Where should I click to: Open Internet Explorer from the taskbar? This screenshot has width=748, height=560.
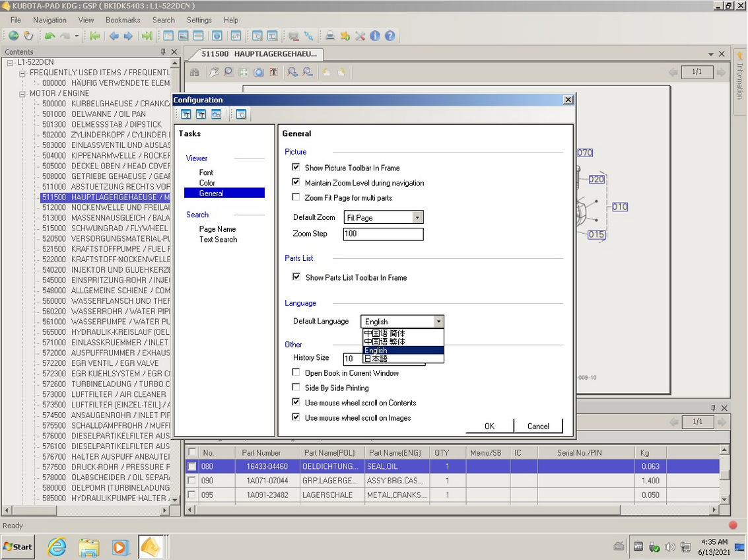tap(57, 547)
